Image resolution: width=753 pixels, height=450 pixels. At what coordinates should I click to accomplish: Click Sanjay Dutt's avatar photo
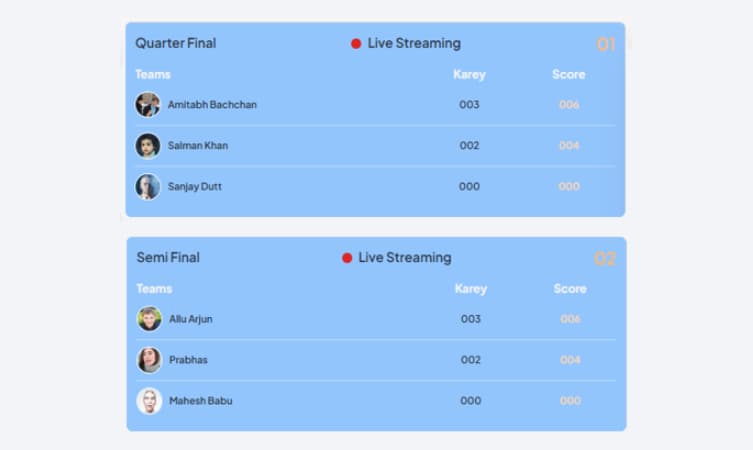point(148,187)
